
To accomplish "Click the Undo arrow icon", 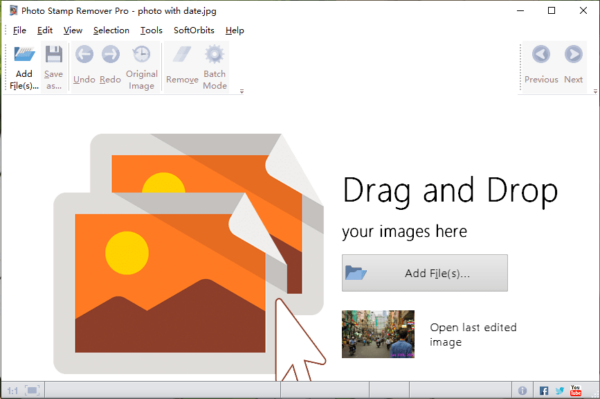I will point(84,54).
